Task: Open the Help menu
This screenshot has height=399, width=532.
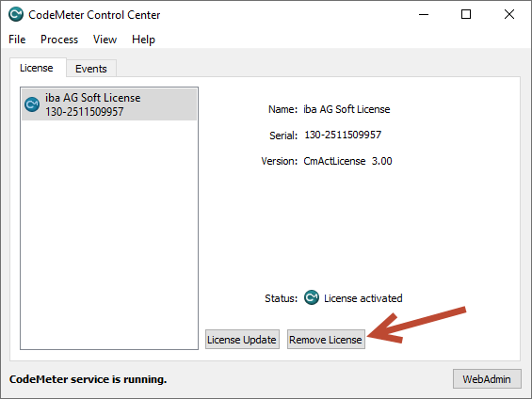Action: (x=143, y=40)
